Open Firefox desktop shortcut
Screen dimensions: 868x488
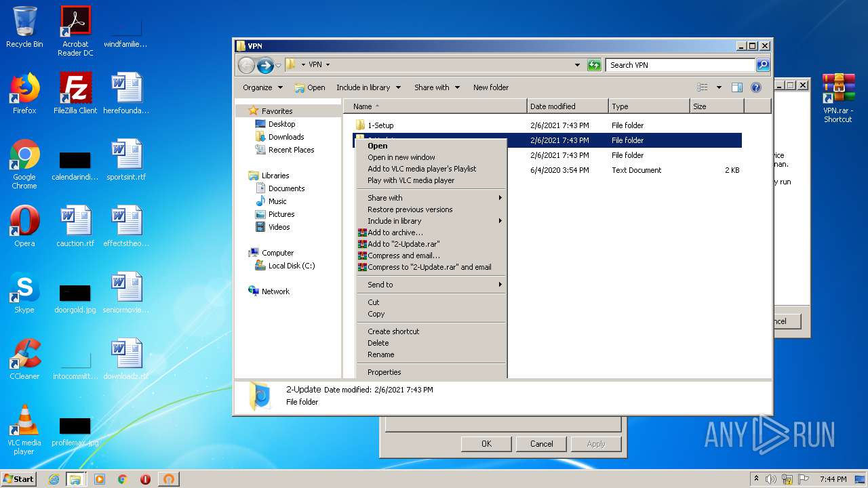pyautogui.click(x=24, y=94)
